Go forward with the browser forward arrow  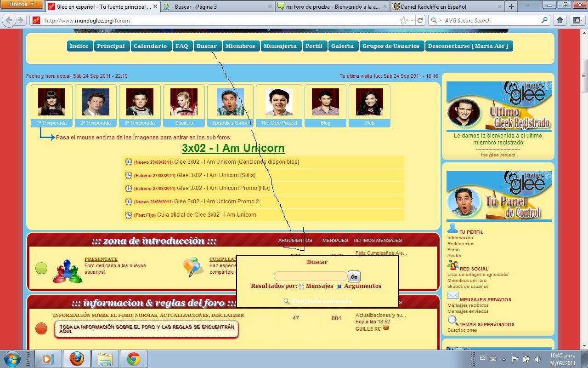(x=21, y=20)
